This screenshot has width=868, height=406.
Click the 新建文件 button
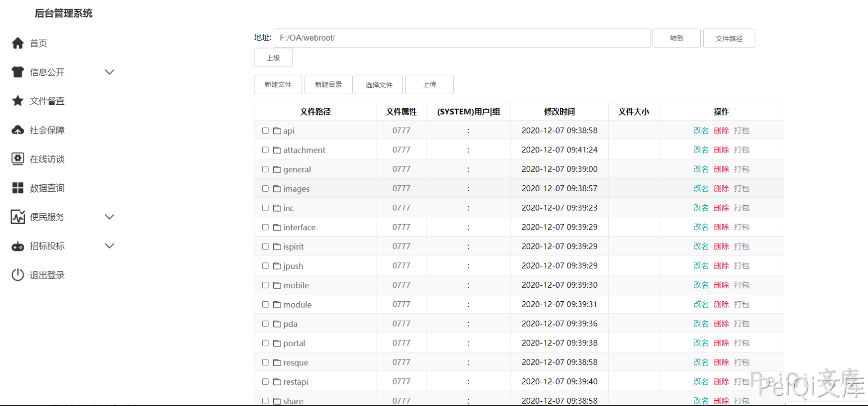point(278,84)
